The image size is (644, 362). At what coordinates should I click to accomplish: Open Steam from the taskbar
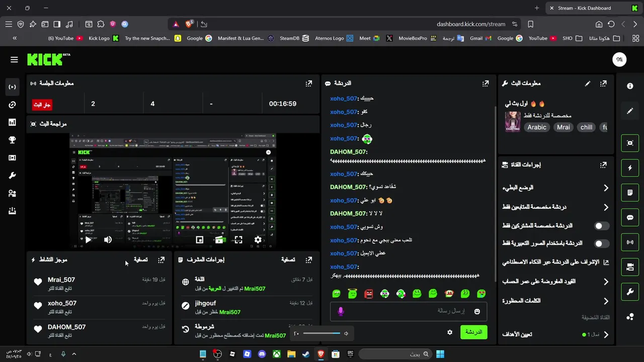pyautogui.click(x=306, y=354)
